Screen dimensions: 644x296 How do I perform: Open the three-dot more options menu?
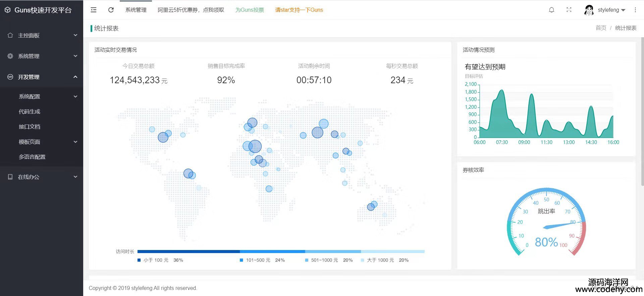tap(635, 10)
